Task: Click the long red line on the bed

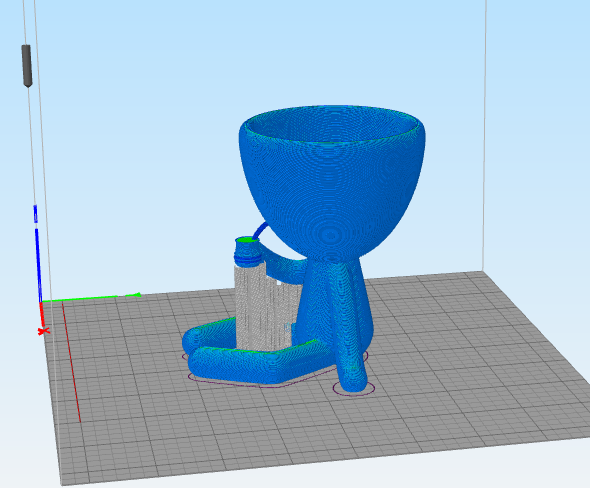Action: click(x=71, y=362)
